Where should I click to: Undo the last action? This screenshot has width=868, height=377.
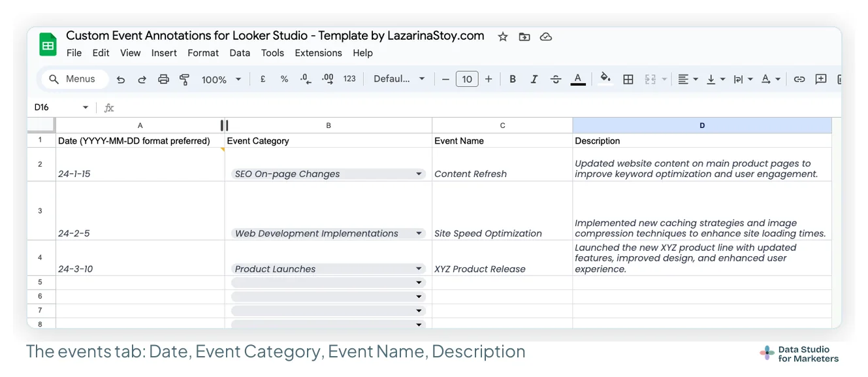pos(121,79)
